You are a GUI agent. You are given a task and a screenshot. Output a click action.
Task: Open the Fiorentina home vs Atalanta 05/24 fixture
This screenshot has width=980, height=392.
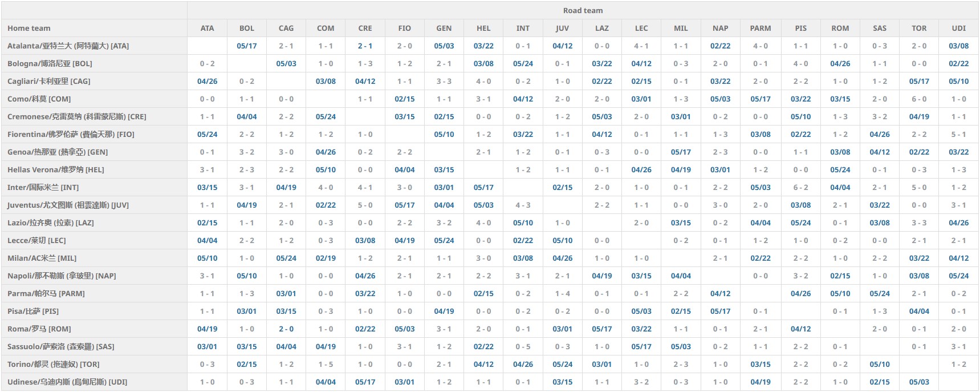click(x=207, y=134)
